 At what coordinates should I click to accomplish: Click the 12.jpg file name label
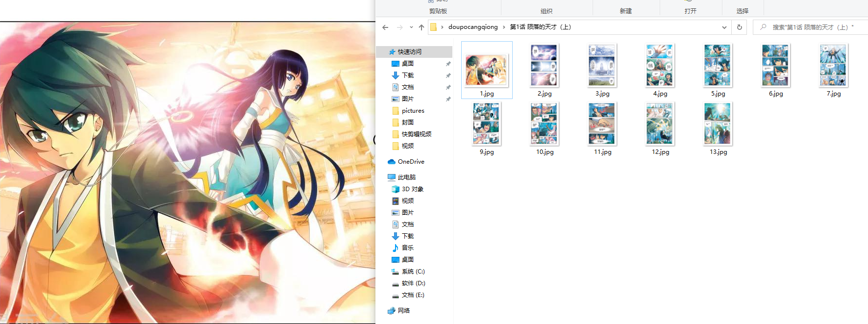click(660, 152)
